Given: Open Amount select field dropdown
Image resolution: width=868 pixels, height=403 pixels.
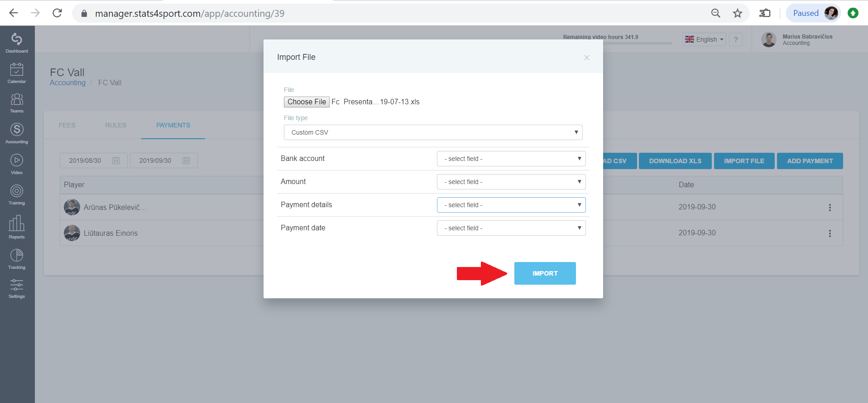Looking at the screenshot, I should coord(511,182).
